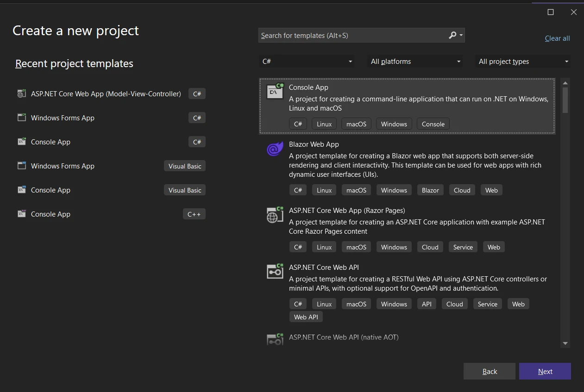The height and width of the screenshot is (392, 584).
Task: Click the search magnifier icon
Action: [452, 36]
